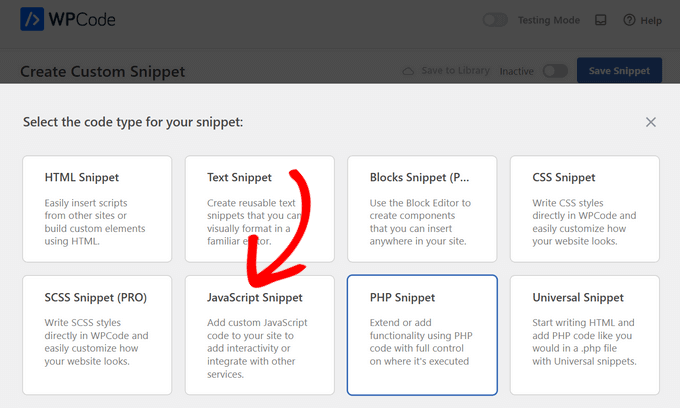Select the HTML Snippet card
Screen dimensions: 680x408
click(97, 209)
